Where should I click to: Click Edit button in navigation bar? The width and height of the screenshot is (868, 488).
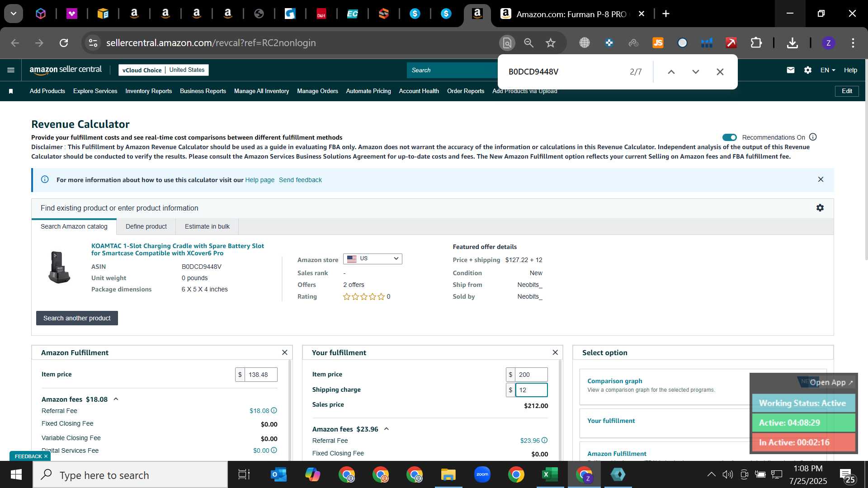(847, 91)
